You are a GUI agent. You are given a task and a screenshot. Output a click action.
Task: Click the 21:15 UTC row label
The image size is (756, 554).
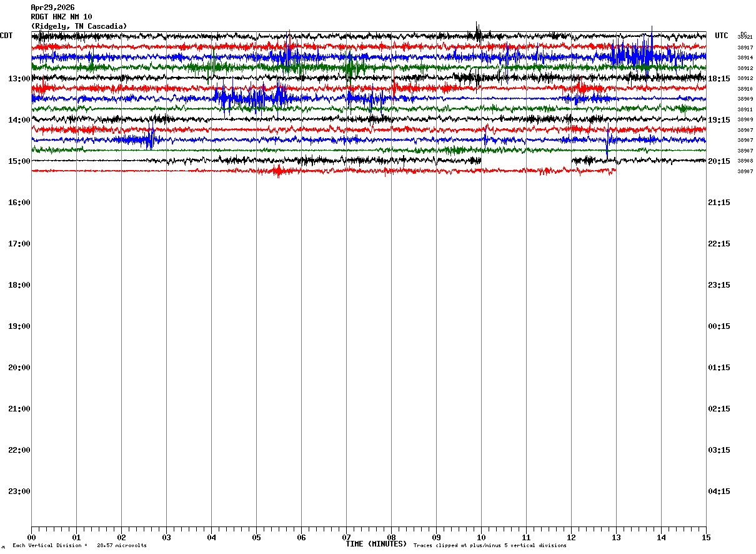click(x=719, y=203)
